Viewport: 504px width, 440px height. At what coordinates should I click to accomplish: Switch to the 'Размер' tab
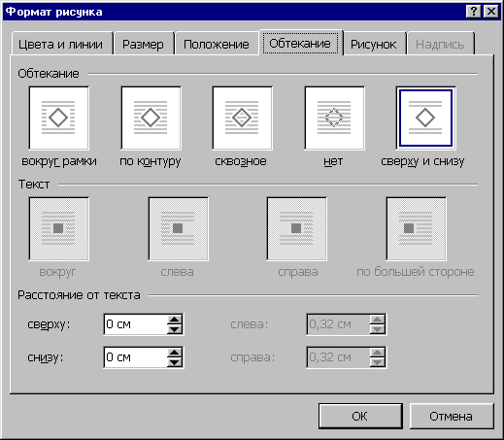click(x=144, y=44)
